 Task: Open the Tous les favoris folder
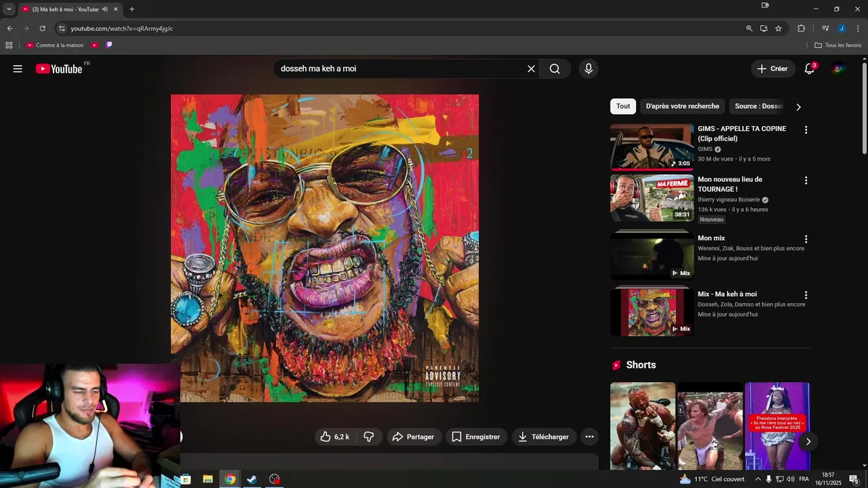click(x=837, y=45)
